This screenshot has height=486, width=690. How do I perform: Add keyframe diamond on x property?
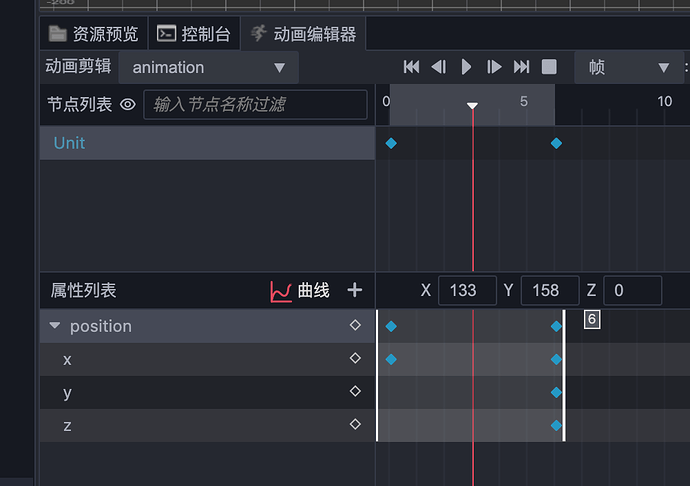click(x=355, y=358)
